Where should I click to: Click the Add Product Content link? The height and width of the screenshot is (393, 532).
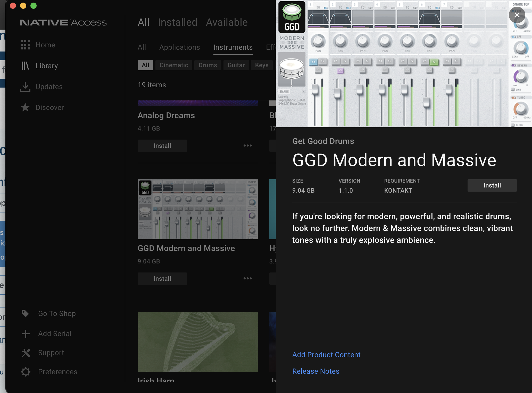(x=326, y=355)
